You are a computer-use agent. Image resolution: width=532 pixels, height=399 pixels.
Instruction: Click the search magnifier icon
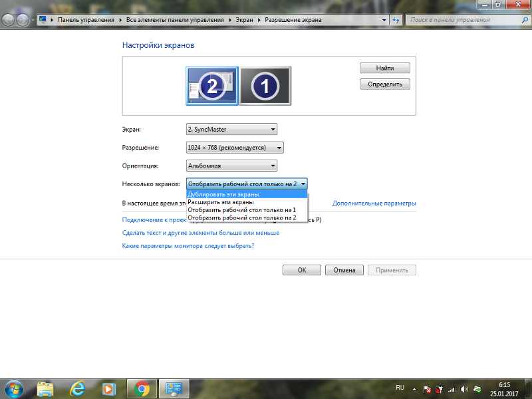pos(525,20)
